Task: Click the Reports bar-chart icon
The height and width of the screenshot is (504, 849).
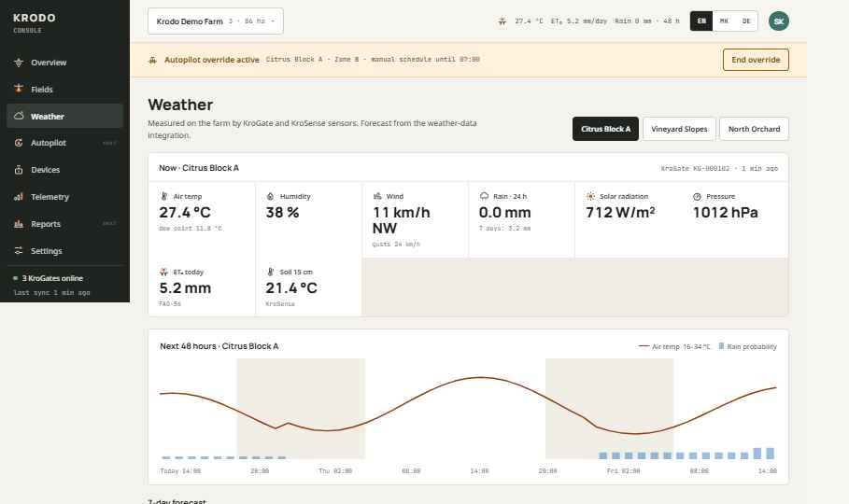Action: coord(19,224)
